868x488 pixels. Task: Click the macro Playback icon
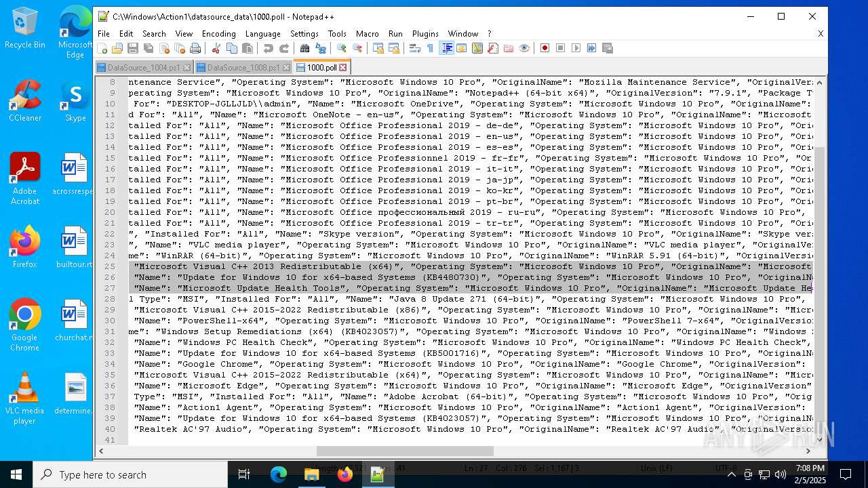coord(576,48)
